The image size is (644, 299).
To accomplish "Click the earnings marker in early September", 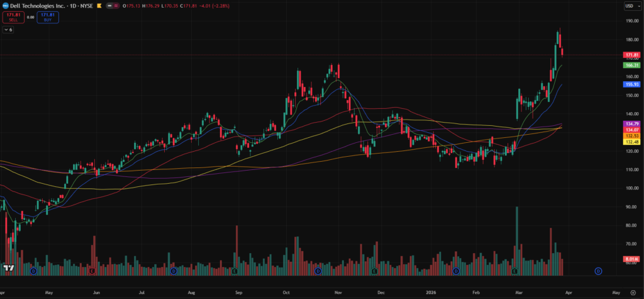I will coord(235,271).
